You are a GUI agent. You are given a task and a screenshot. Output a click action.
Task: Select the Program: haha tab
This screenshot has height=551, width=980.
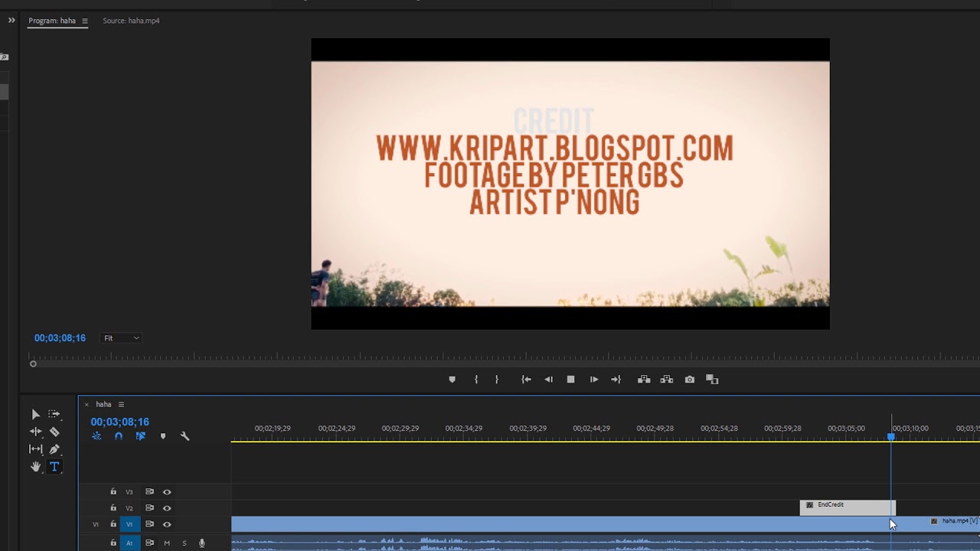(52, 21)
